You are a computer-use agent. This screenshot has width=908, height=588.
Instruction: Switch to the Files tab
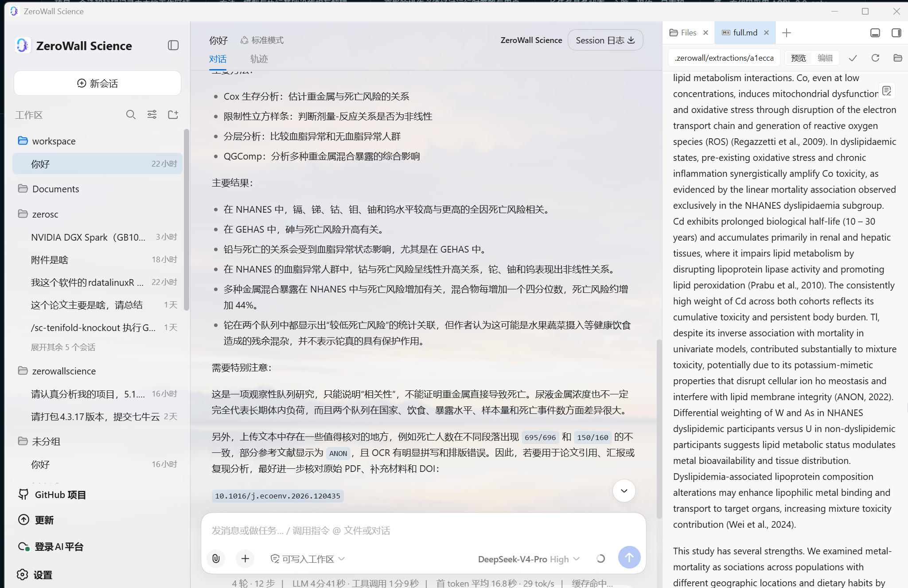pos(683,33)
